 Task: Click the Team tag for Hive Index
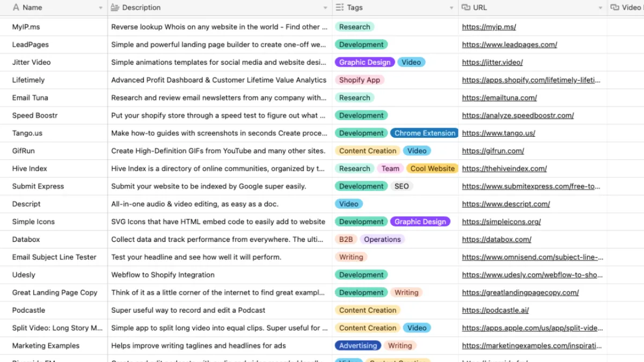click(390, 168)
